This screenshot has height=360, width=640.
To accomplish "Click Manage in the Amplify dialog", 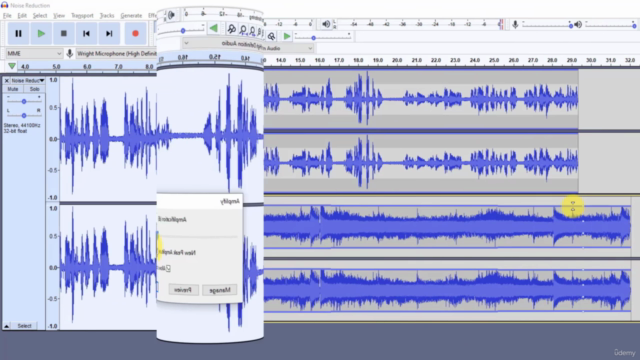I will tap(220, 290).
